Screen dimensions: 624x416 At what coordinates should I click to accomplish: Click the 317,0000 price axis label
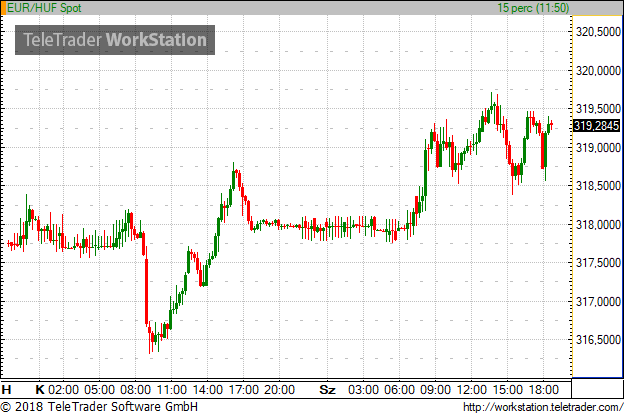tap(599, 302)
